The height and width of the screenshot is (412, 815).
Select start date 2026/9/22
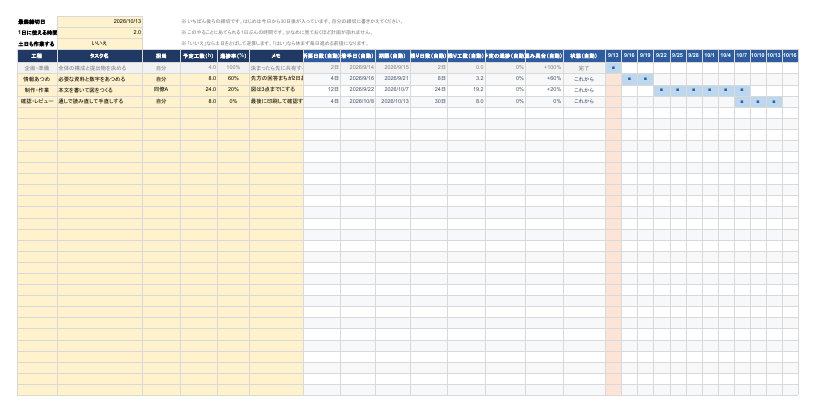pos(358,90)
